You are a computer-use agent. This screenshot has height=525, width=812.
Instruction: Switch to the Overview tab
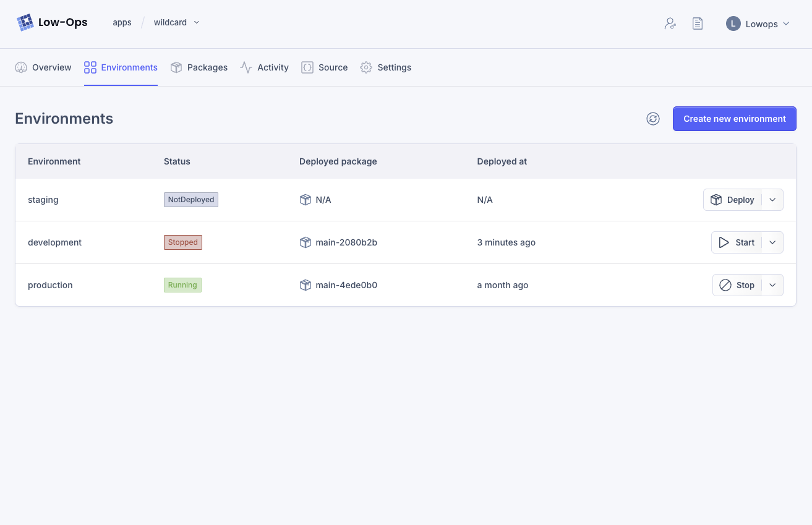(x=43, y=67)
